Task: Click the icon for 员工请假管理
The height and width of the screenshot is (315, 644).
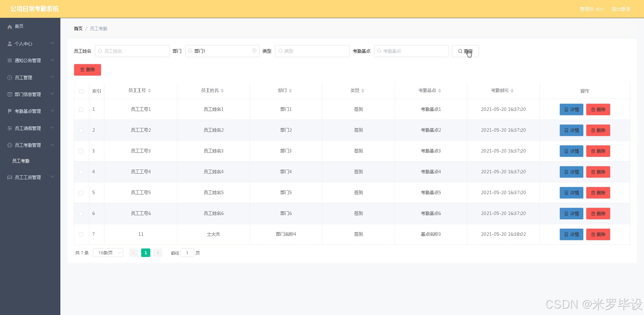Action: 10,128
